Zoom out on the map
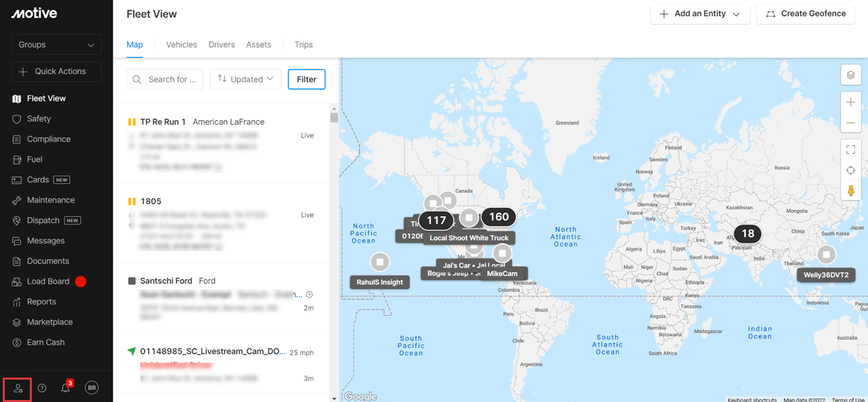The width and height of the screenshot is (868, 402). pos(850,123)
